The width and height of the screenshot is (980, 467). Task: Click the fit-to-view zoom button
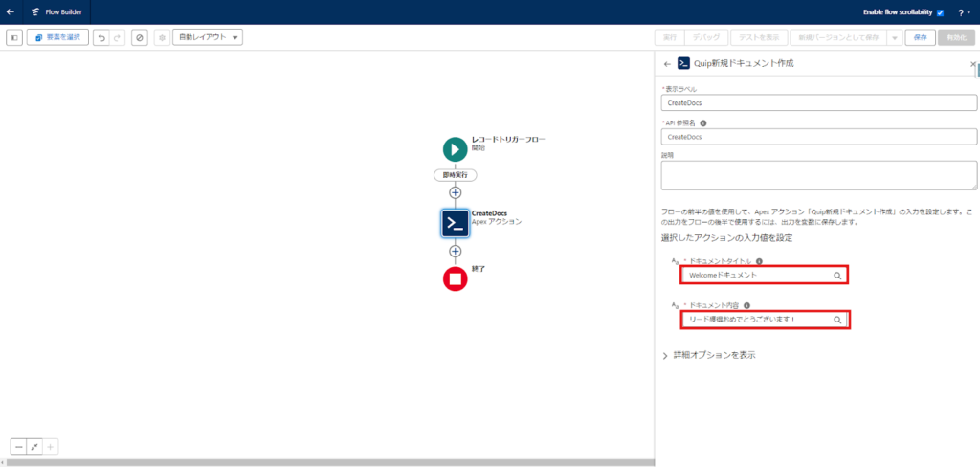[34, 446]
